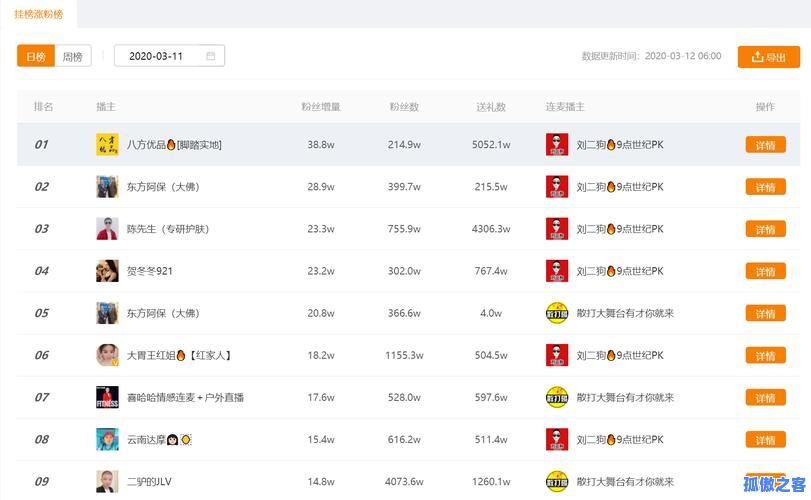The image size is (811, 500).
Task: Click 连麦播主 column header
Action: point(565,107)
